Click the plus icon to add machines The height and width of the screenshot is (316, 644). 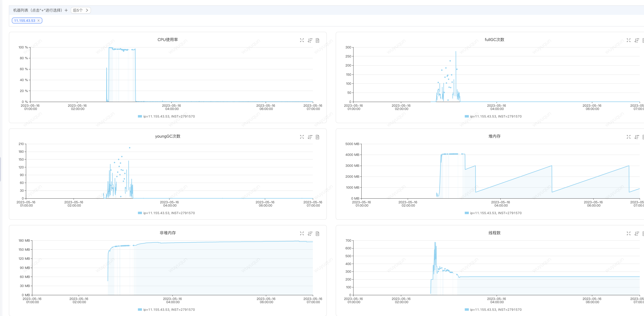click(66, 10)
